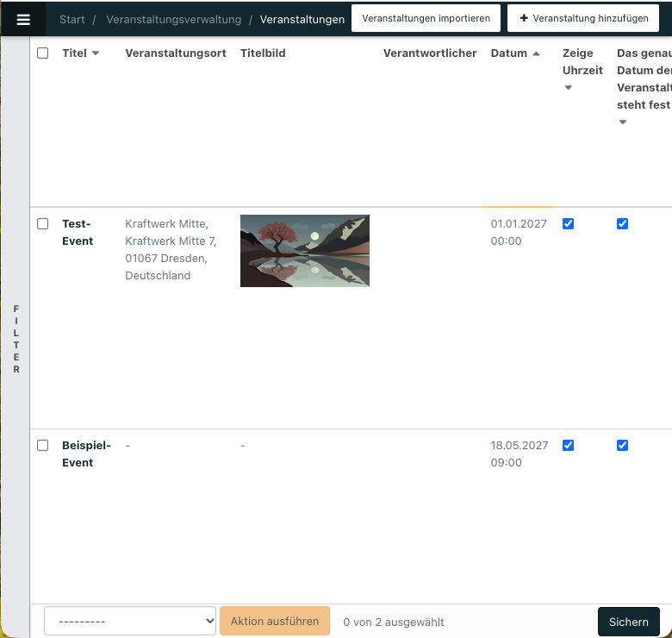Uncheck exact date fixed for Beispiel-Event

[622, 446]
